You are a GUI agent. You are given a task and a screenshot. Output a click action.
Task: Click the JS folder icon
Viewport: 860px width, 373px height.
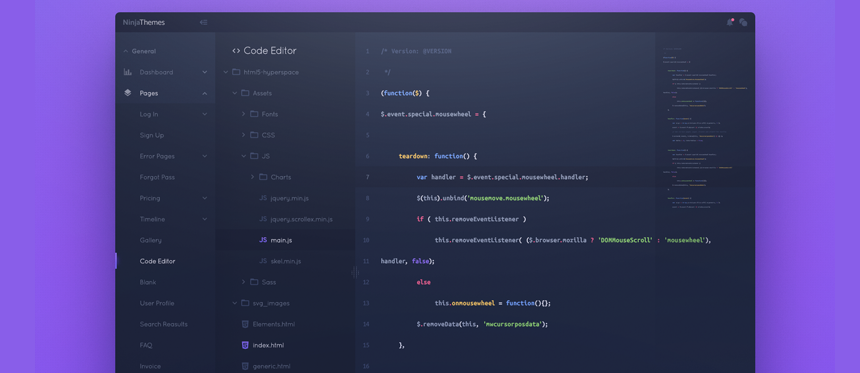coord(254,156)
